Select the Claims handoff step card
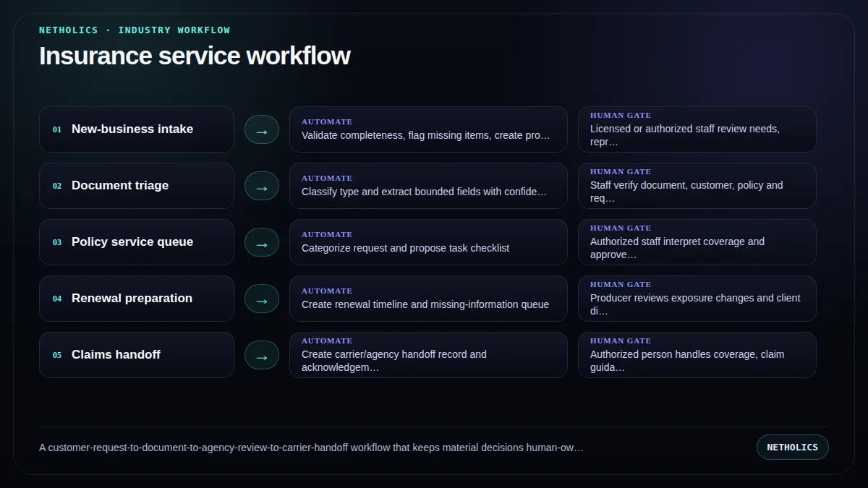This screenshot has height=488, width=868. 137,355
